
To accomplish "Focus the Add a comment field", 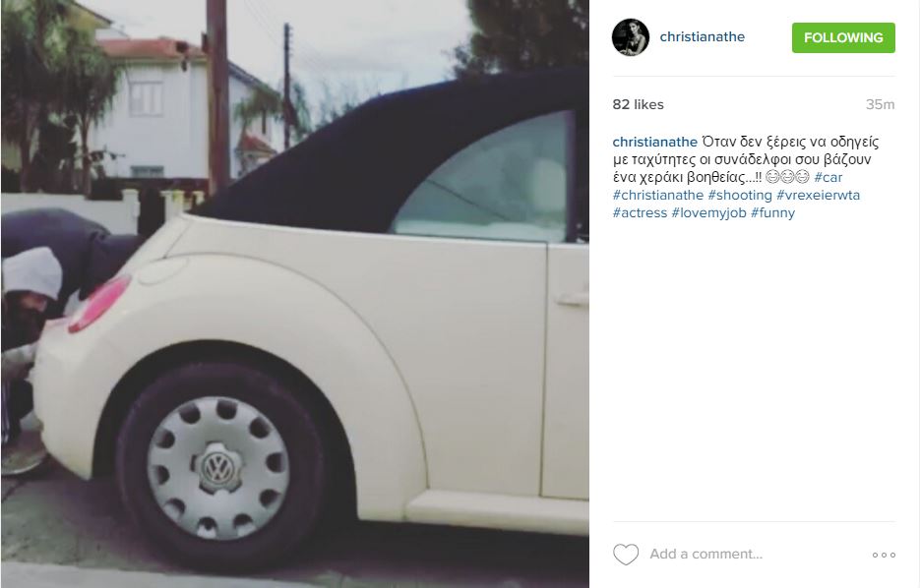I will pyautogui.click(x=757, y=554).
